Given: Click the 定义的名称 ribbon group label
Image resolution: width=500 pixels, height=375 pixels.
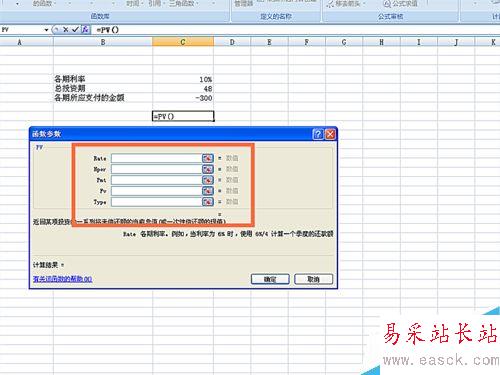Looking at the screenshot, I should coord(276,16).
